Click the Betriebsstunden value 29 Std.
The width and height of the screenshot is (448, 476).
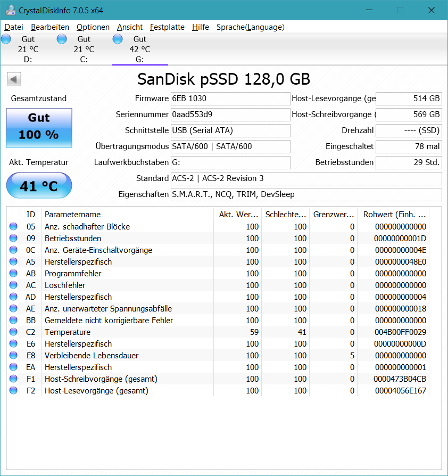(x=409, y=162)
